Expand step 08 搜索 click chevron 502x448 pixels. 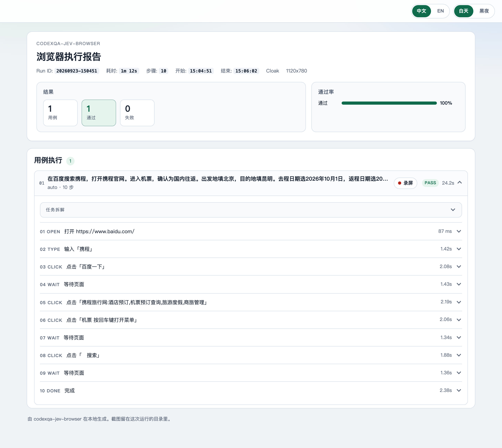(x=459, y=355)
